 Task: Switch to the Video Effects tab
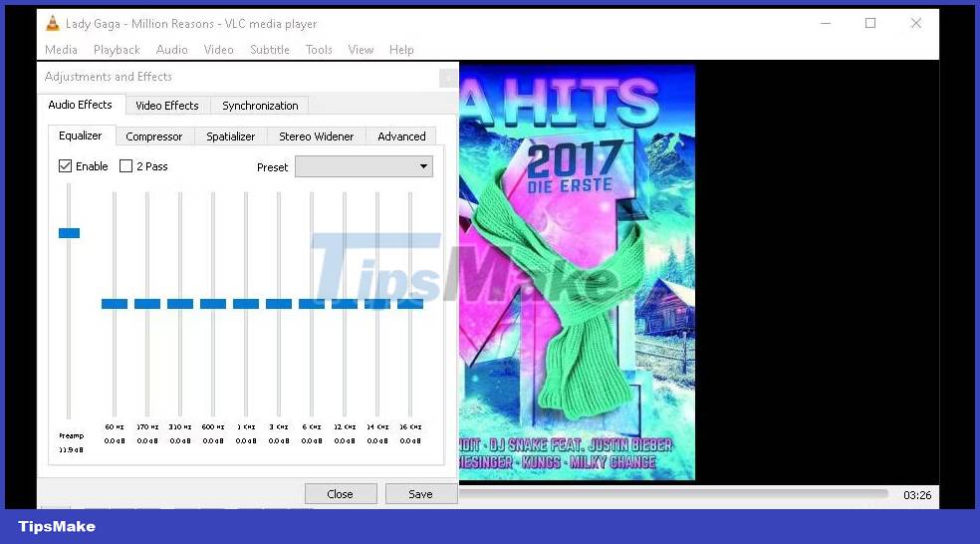point(167,106)
